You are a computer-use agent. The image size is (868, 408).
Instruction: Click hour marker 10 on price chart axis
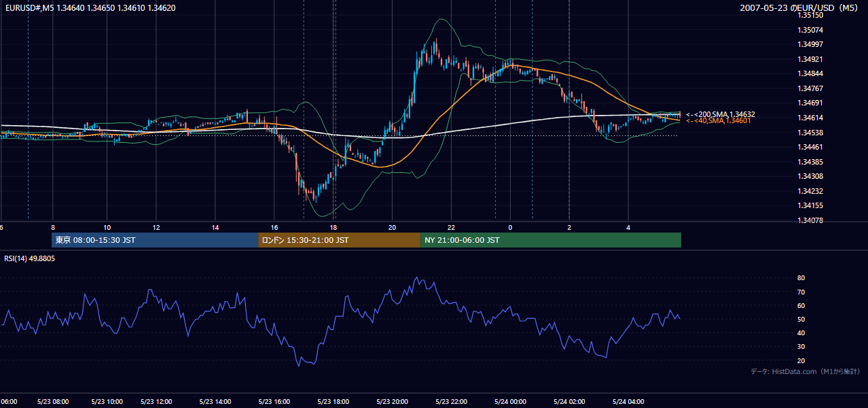107,227
